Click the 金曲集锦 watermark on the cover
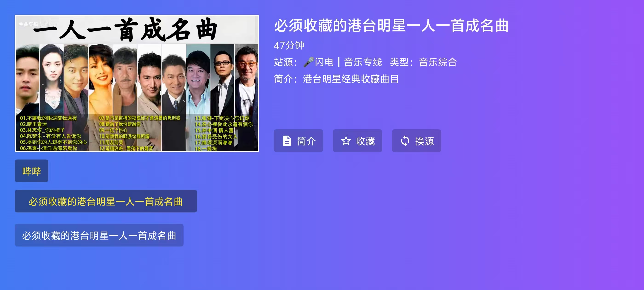Screen dimensions: 644x290 pos(29,24)
